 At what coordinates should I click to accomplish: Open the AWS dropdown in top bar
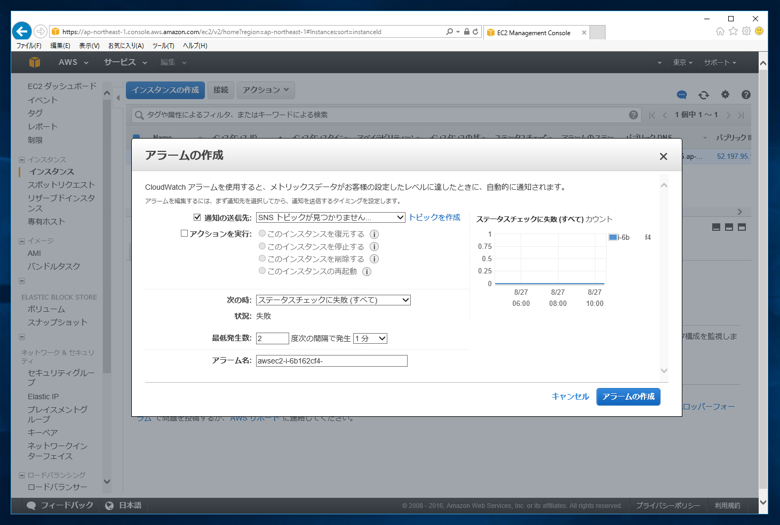click(x=73, y=62)
